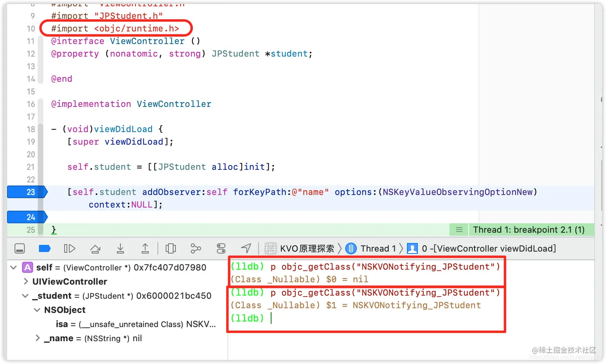Step out of the current function
This screenshot has width=606, height=364.
click(x=145, y=249)
